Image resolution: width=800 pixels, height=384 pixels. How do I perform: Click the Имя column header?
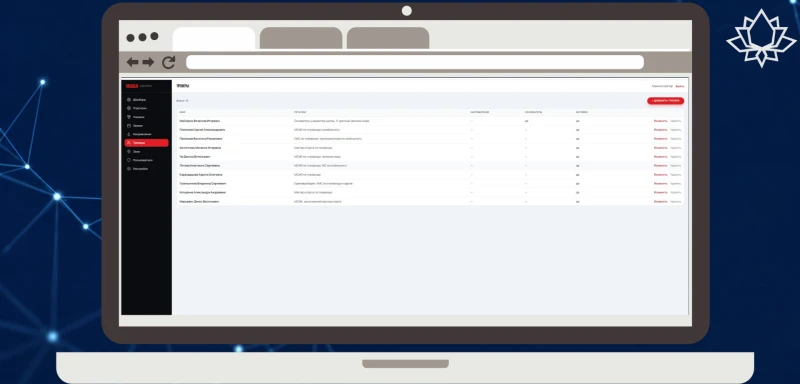click(182, 112)
